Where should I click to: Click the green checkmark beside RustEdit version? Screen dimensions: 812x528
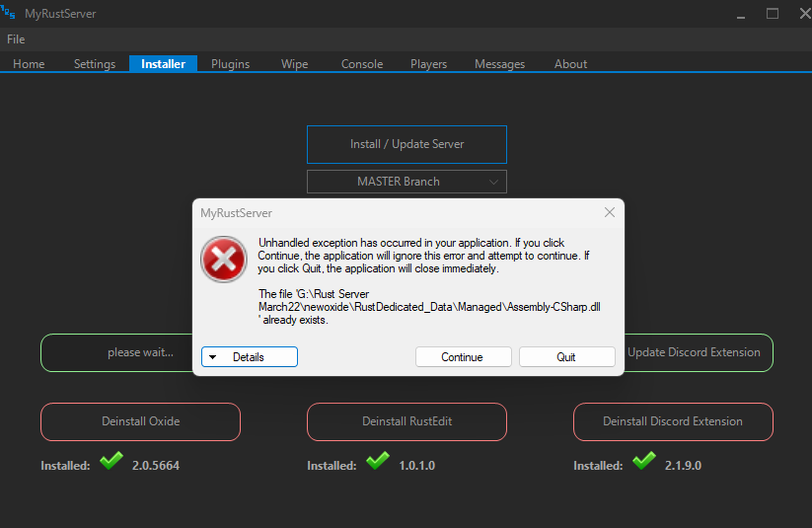(x=378, y=461)
